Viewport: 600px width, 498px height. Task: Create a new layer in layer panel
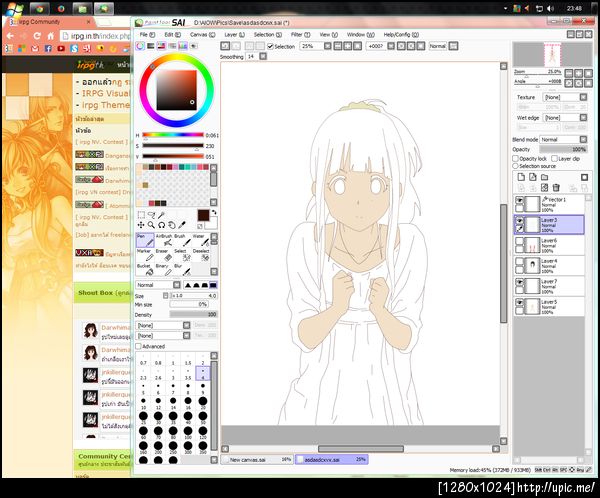click(x=521, y=177)
